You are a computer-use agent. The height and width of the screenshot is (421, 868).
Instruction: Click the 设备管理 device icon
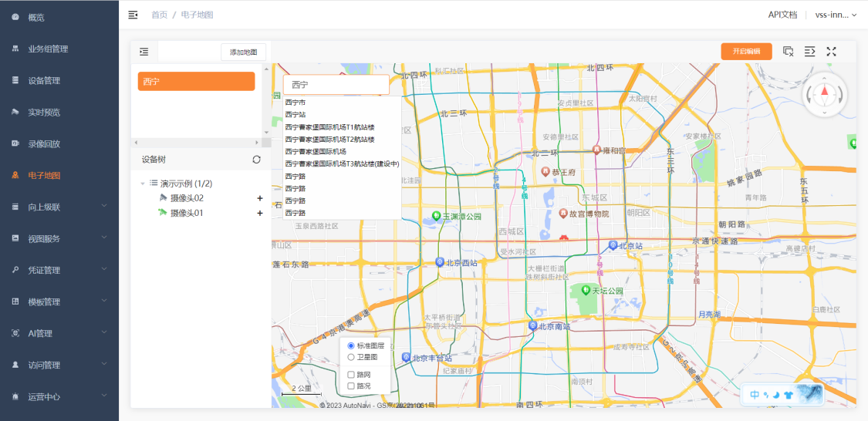coord(15,80)
